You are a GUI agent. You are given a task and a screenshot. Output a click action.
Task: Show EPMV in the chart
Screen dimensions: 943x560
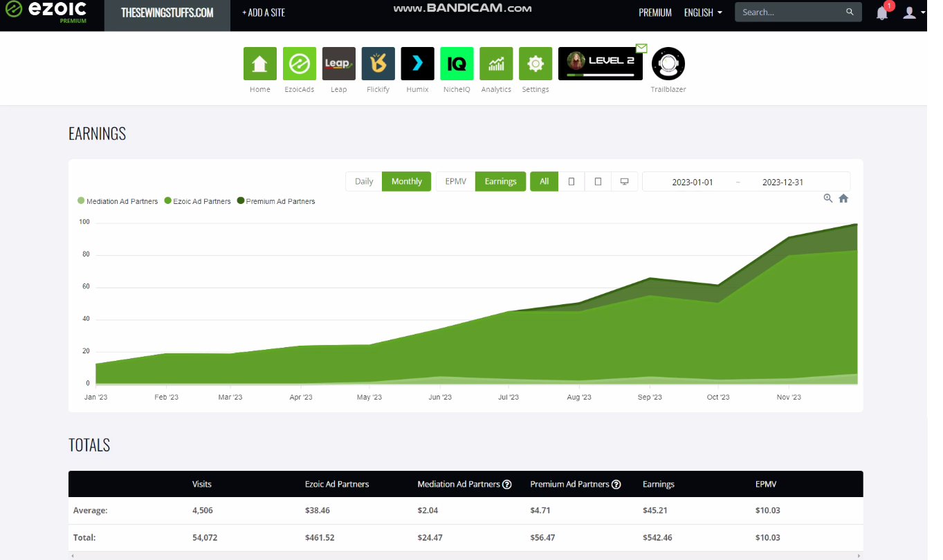(455, 181)
